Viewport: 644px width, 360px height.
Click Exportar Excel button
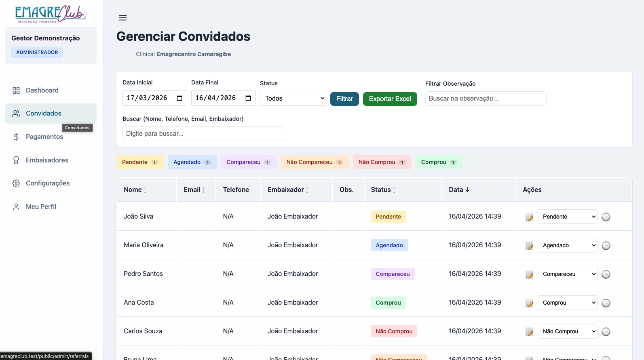coord(390,99)
